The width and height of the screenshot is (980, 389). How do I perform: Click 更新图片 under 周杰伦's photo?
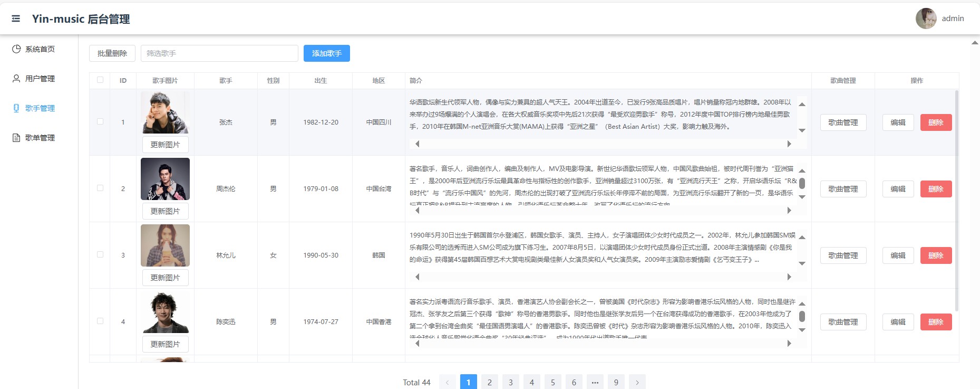click(x=166, y=211)
